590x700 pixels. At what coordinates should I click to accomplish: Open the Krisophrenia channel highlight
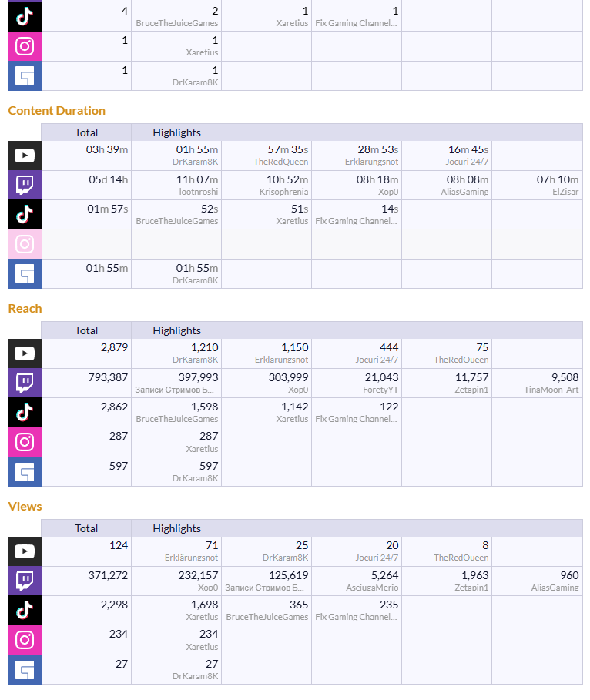pyautogui.click(x=283, y=192)
